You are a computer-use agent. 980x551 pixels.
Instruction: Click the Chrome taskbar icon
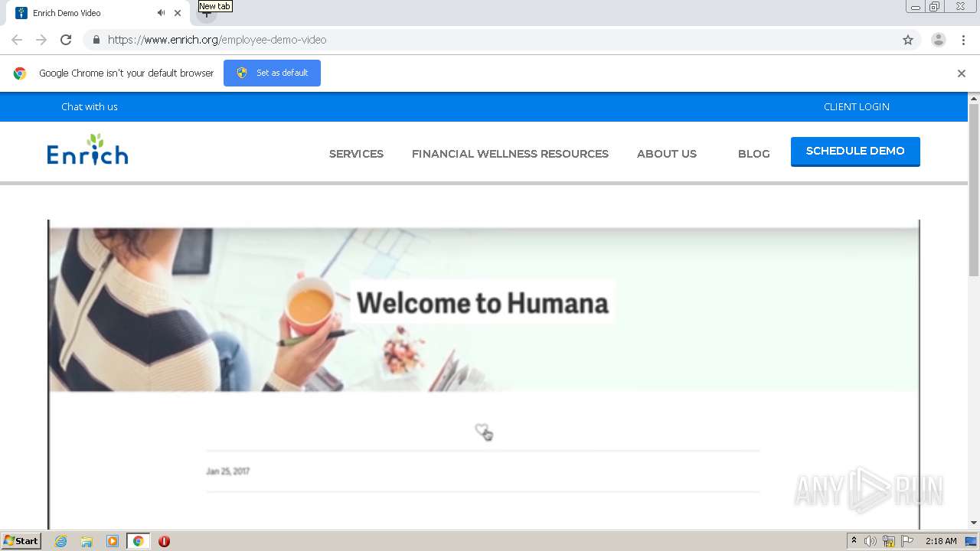click(138, 541)
